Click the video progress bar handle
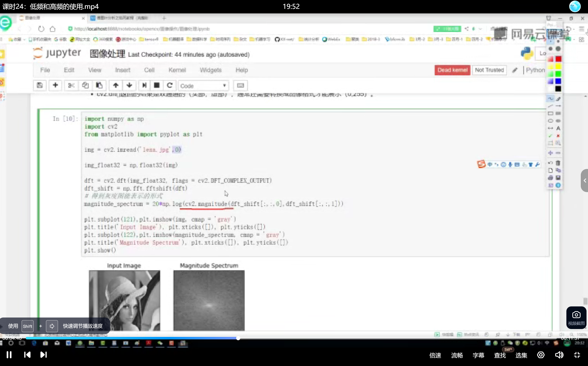Viewport: 588px width, 366px height. pos(238,338)
